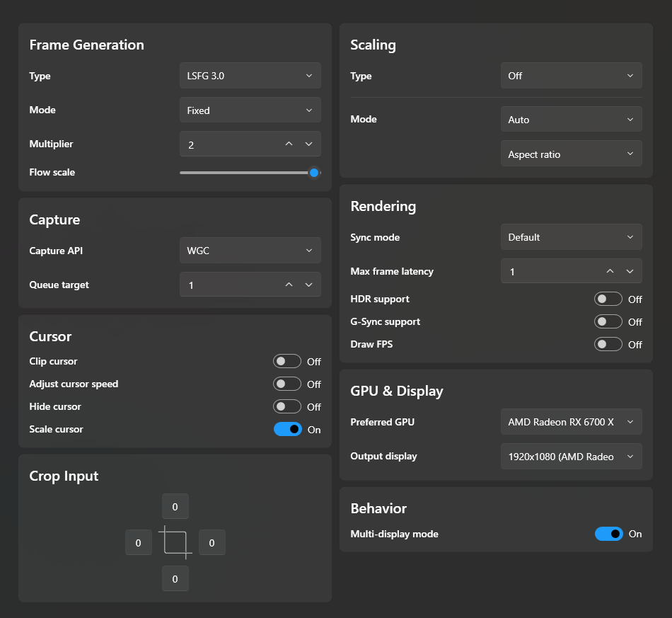The width and height of the screenshot is (672, 618).
Task: Click the Frame Generation heading
Action: tap(86, 45)
